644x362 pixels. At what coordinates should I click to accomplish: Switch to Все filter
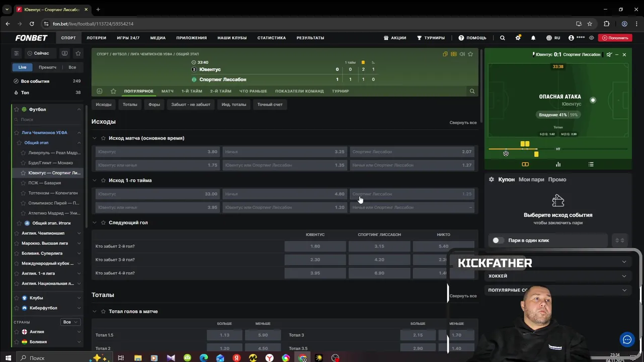pos(72,67)
